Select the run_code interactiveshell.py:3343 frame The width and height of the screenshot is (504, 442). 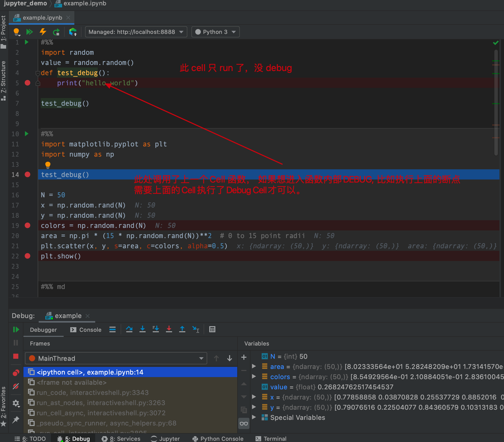pyautogui.click(x=130, y=392)
